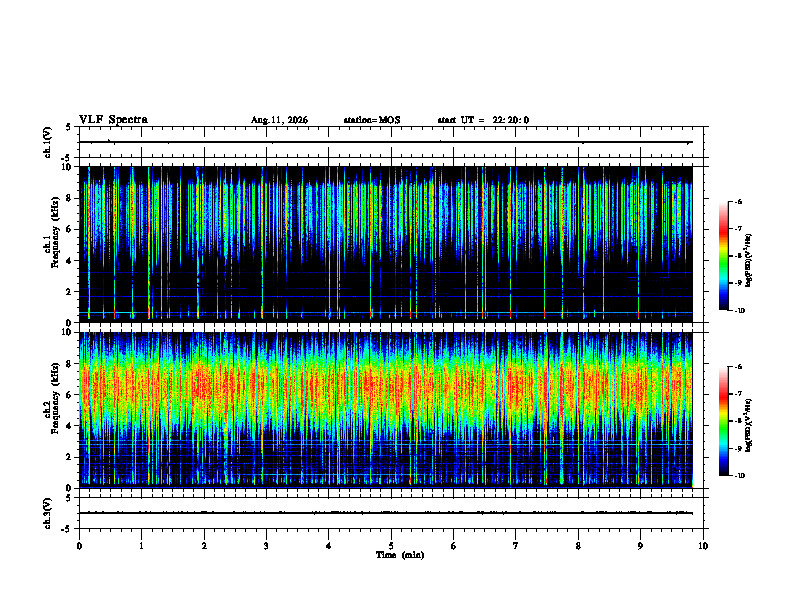Click the time axis tick label "1"
Viewport: 792px width, 612px height.
pos(141,546)
